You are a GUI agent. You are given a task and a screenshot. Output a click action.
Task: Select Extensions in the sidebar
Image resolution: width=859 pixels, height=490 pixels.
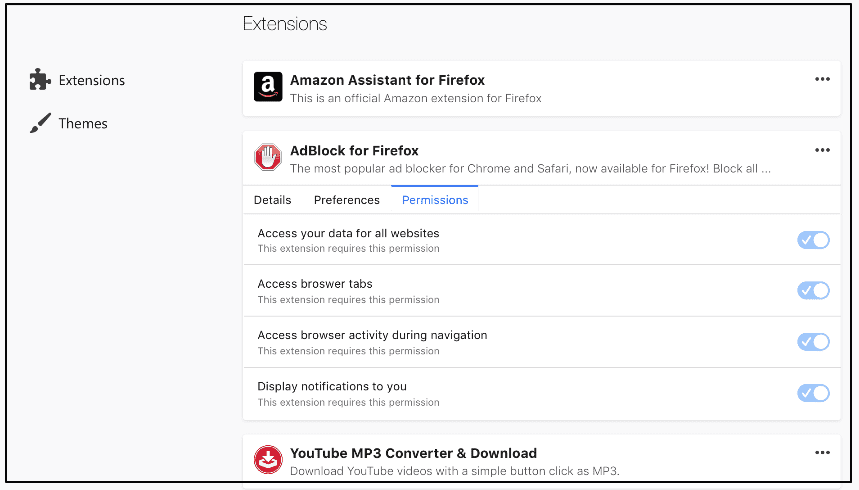click(91, 80)
